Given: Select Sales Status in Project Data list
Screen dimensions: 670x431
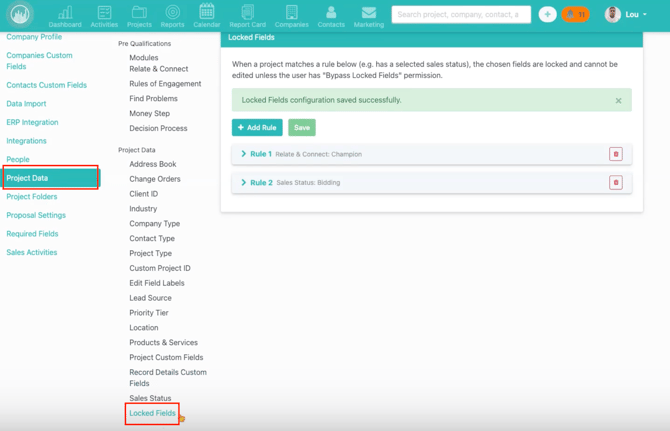Looking at the screenshot, I should coord(150,398).
